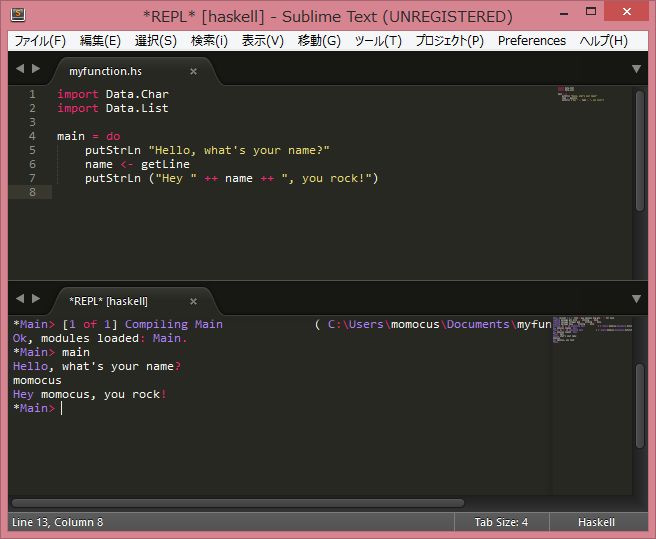Open the 表示(V) menu
This screenshot has width=656, height=539.
click(263, 41)
